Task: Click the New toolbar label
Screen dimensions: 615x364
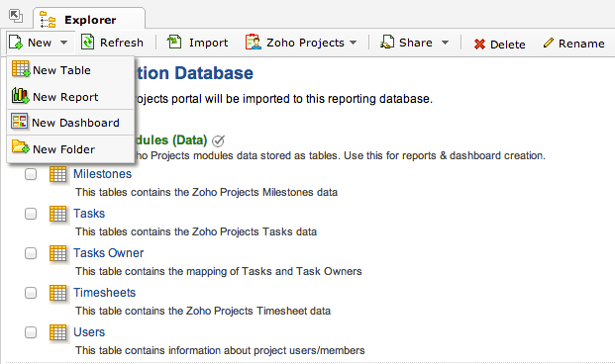Action: point(40,43)
